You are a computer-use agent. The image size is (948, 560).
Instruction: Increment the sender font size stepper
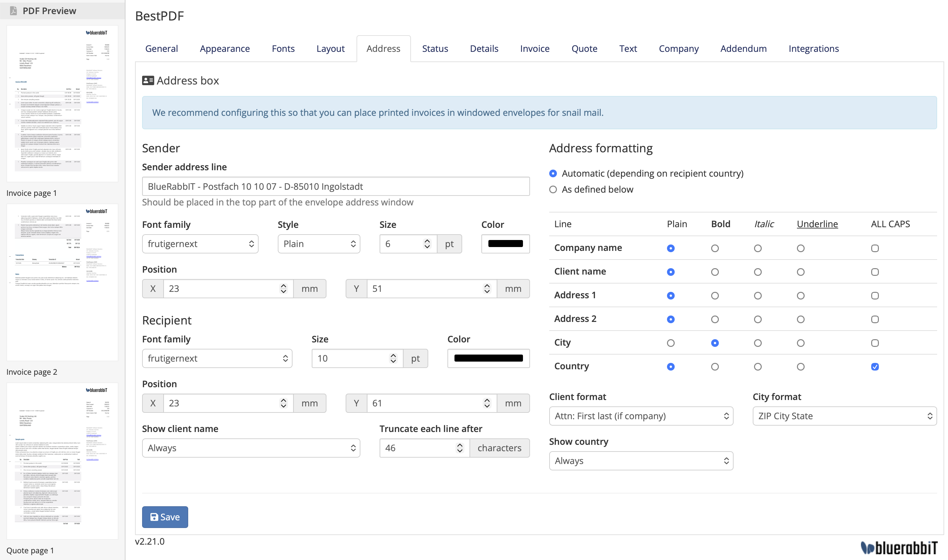(x=427, y=241)
